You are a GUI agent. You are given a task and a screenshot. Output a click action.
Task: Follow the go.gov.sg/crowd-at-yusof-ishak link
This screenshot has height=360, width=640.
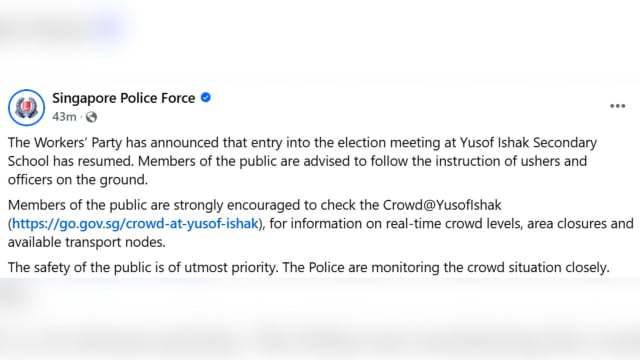point(135,224)
